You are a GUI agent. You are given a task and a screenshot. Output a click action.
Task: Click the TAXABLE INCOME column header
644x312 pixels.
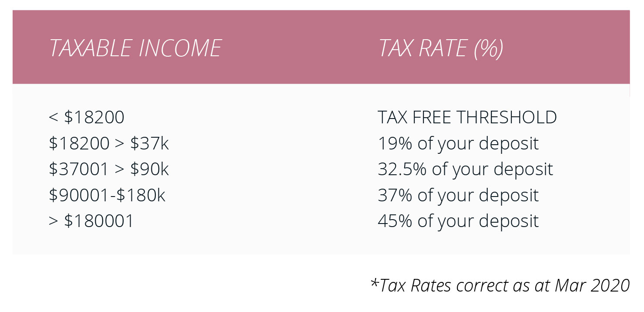[x=135, y=48]
